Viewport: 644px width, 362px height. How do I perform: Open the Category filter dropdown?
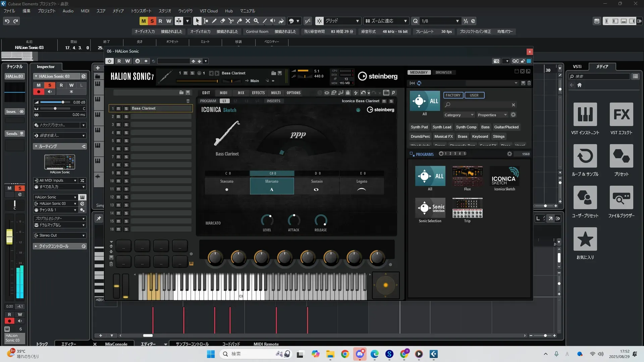[x=459, y=115]
